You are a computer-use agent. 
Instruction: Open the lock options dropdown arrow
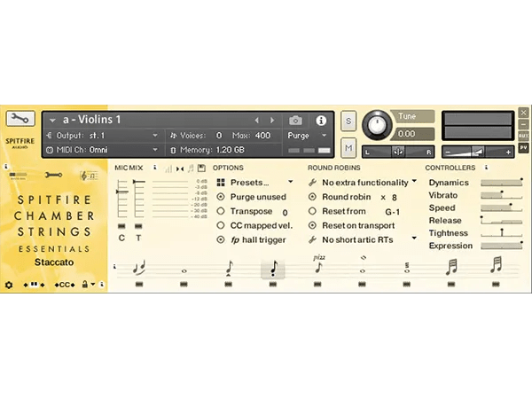(x=92, y=285)
